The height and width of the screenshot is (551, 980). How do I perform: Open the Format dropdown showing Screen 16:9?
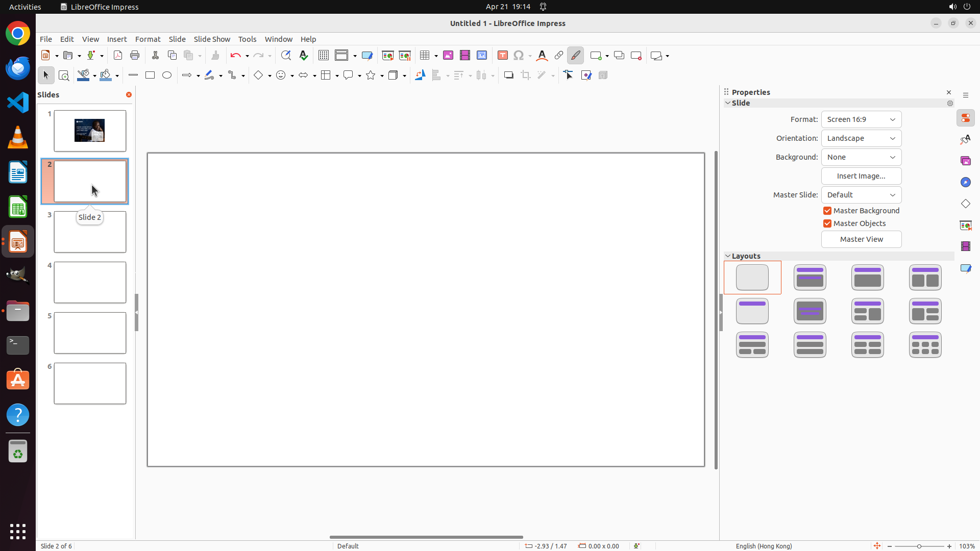point(861,119)
